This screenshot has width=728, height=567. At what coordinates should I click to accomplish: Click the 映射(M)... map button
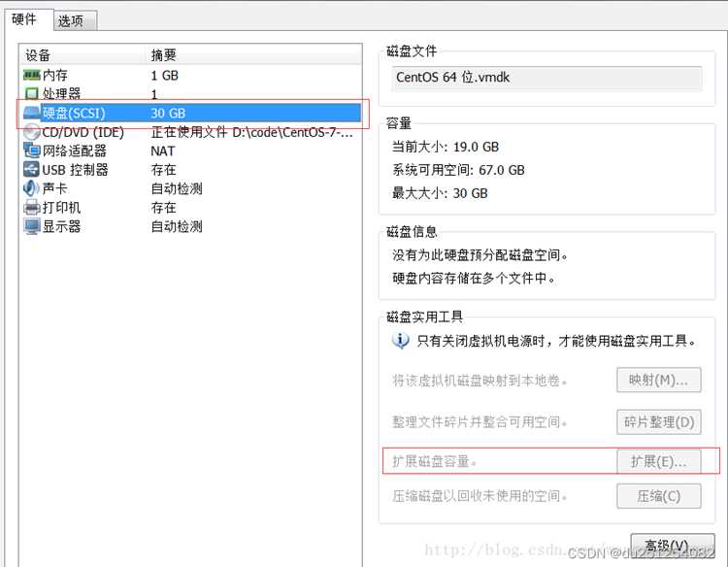(658, 381)
